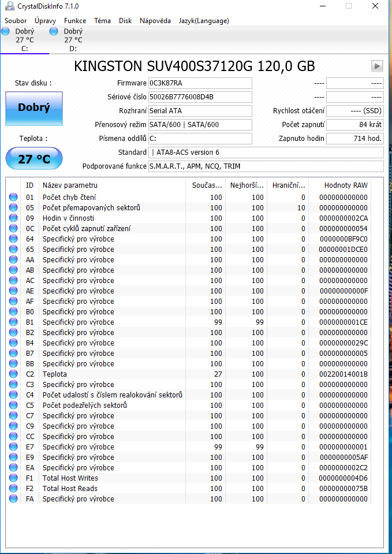Click status orb for attribute 09
Screen dimensions: 392x554
pos(13,218)
